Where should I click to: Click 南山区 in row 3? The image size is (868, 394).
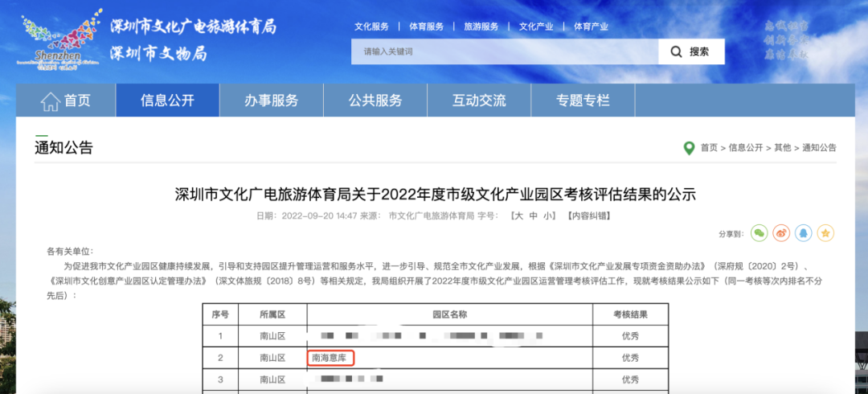[272, 380]
